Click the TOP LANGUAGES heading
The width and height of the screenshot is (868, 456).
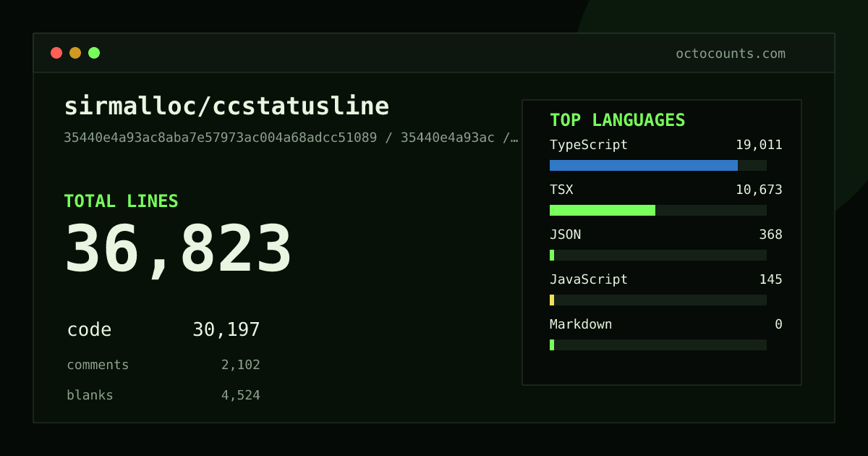(618, 120)
